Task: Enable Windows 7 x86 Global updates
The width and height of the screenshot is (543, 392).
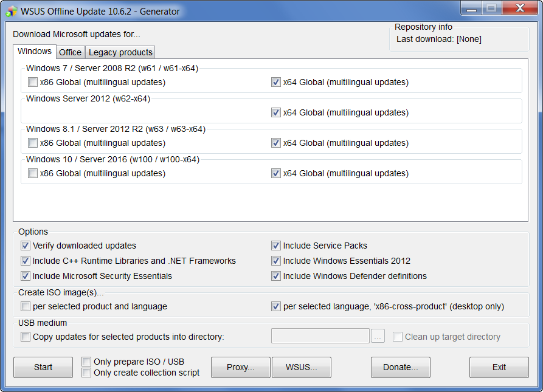Action: click(33, 82)
